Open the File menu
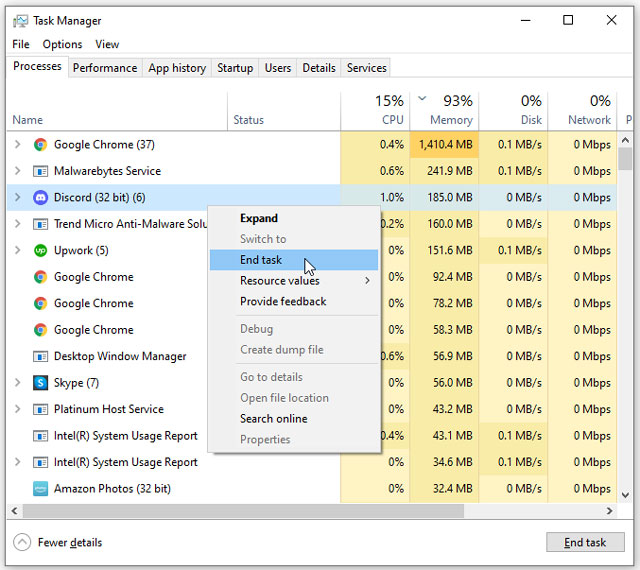This screenshot has width=640, height=570. [21, 44]
